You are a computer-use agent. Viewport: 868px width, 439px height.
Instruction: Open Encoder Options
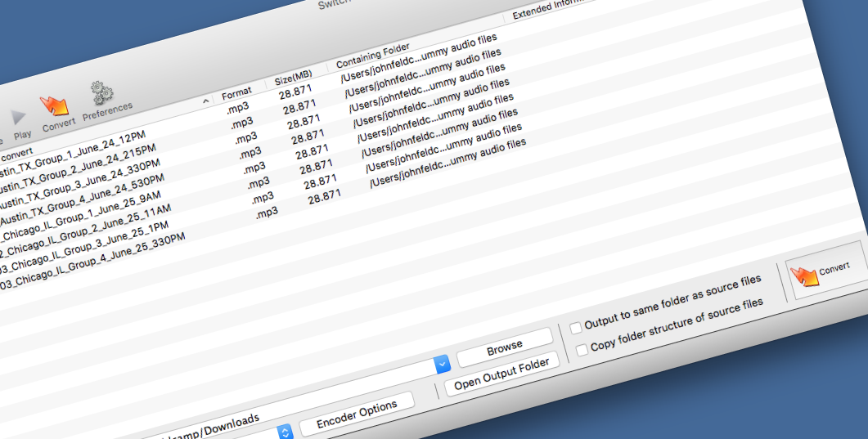pos(357,414)
